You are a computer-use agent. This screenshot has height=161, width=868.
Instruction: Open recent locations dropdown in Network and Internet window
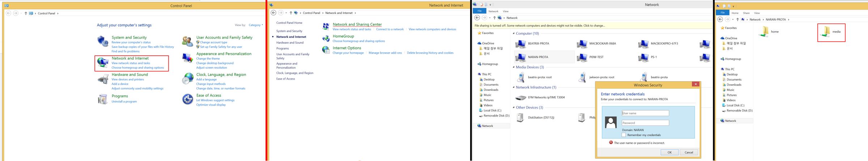click(286, 13)
